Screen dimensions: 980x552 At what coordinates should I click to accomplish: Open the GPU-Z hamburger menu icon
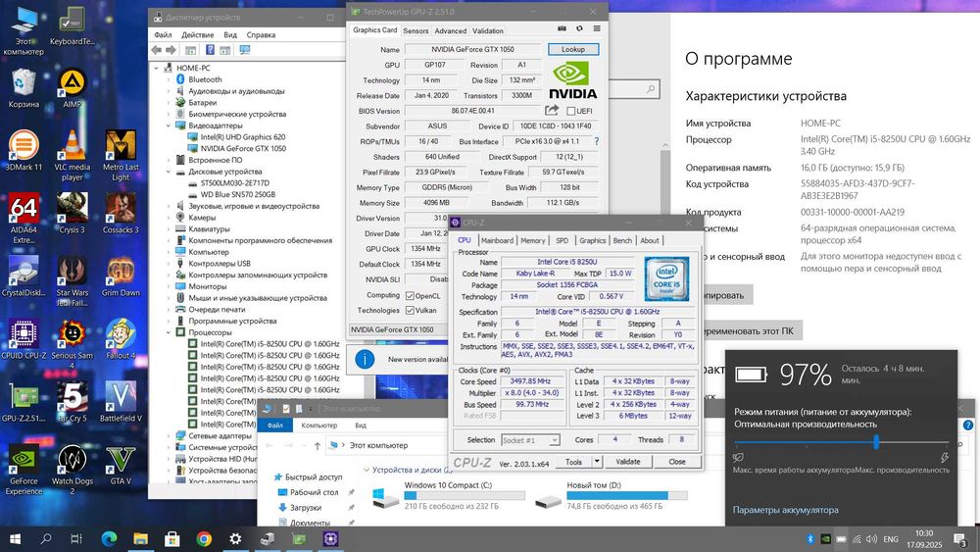(x=597, y=28)
